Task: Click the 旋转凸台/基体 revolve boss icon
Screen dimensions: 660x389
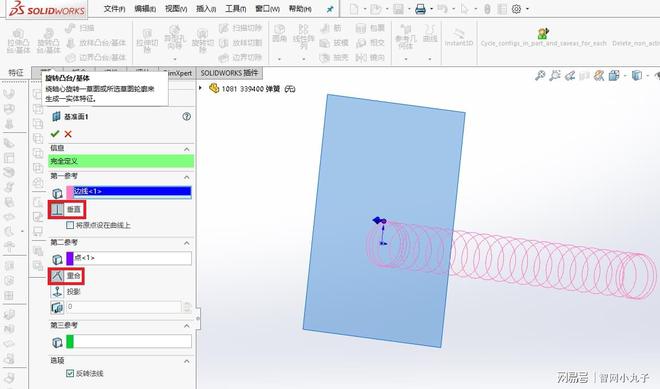Action: (x=48, y=33)
